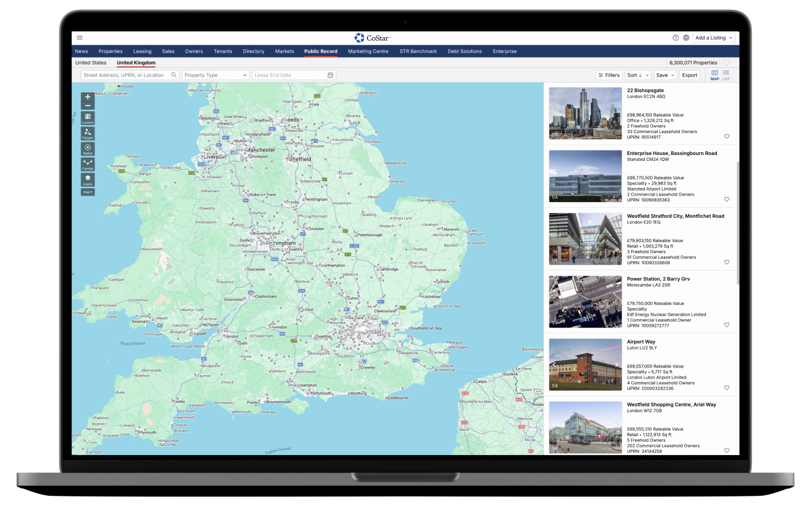Open Power Station, 2 Barry Grv listing

[658, 279]
